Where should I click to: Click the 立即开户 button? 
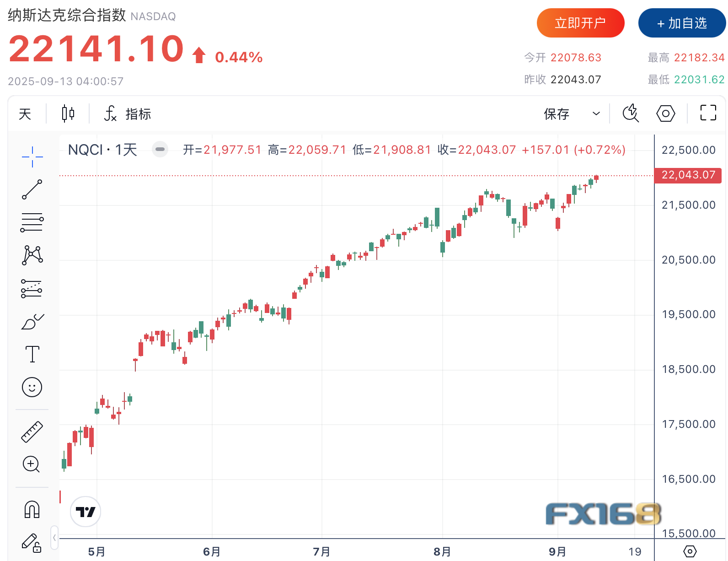point(580,23)
